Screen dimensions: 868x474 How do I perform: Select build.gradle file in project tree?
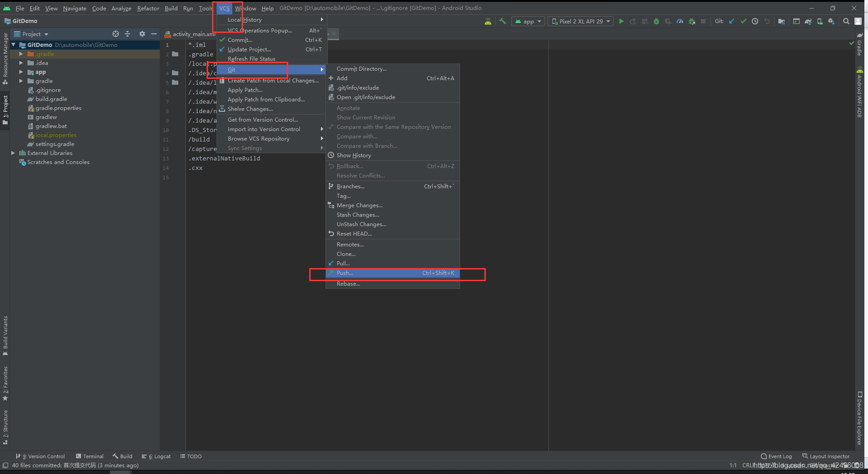coord(47,99)
